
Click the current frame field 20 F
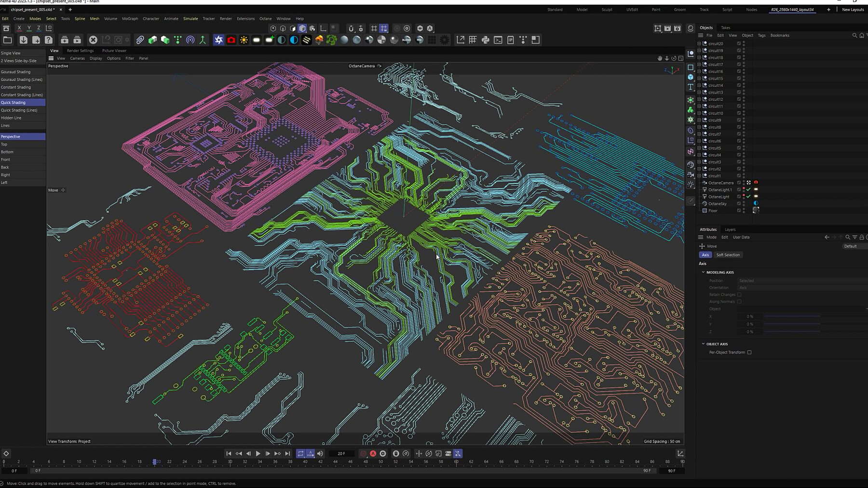click(341, 453)
